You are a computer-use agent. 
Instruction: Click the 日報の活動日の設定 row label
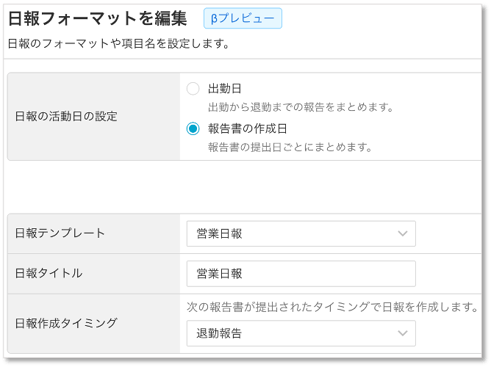[66, 116]
